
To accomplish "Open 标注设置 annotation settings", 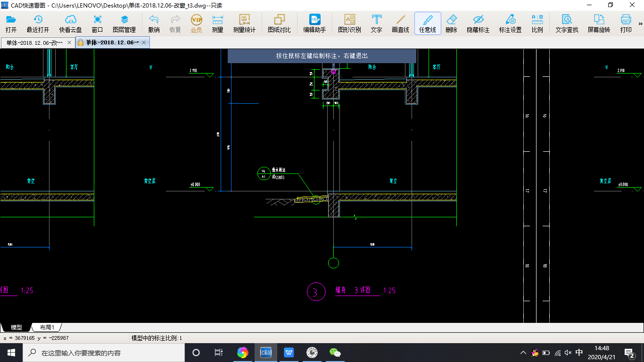I will pos(511,24).
